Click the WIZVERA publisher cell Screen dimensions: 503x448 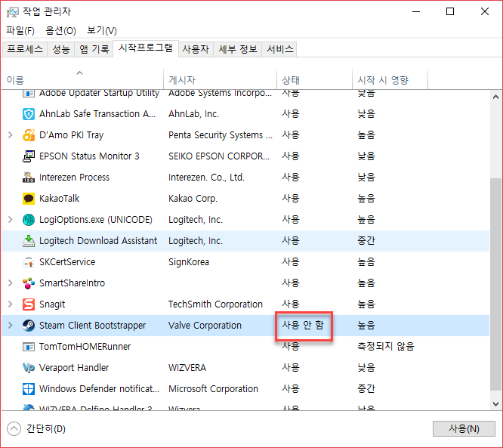187,368
